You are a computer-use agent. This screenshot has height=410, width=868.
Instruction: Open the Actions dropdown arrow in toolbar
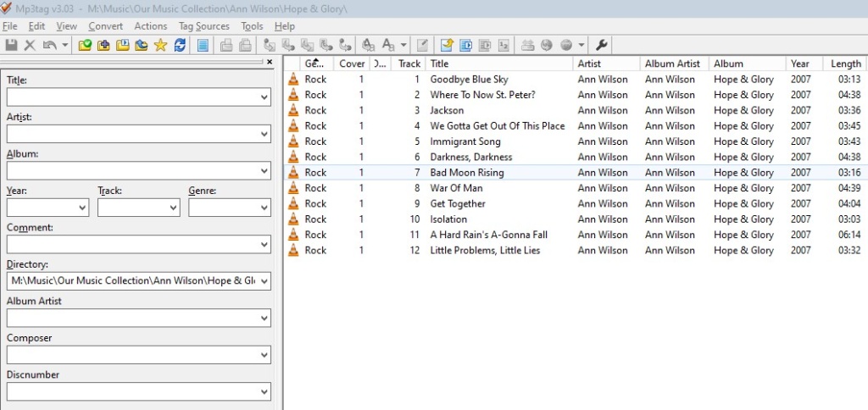pos(403,46)
